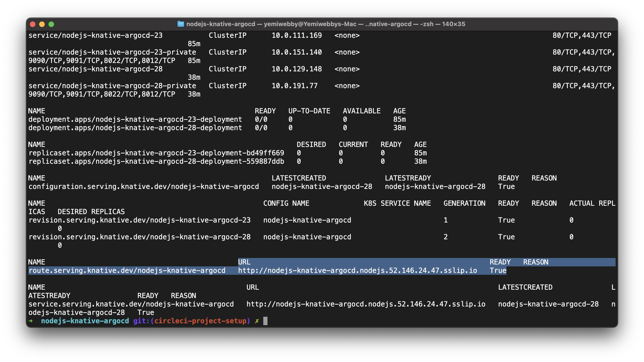Click the highlighted URL column header
This screenshot has width=644, height=362.
244,262
